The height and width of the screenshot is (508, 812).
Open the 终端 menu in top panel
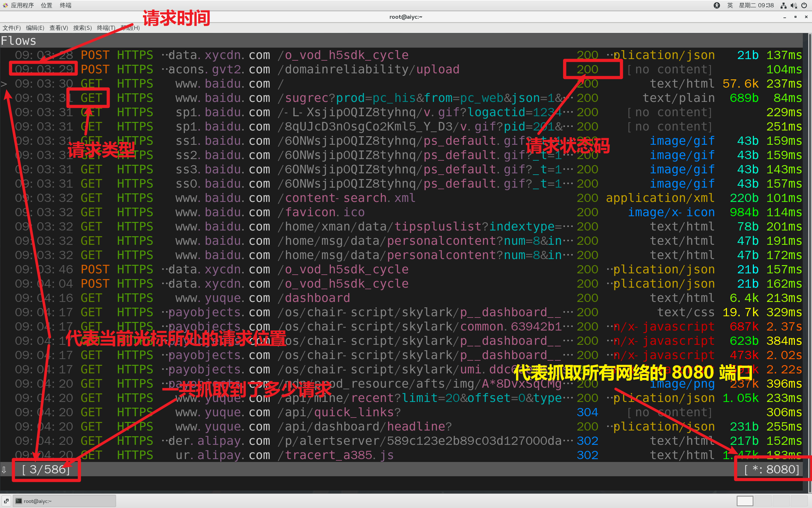point(65,5)
